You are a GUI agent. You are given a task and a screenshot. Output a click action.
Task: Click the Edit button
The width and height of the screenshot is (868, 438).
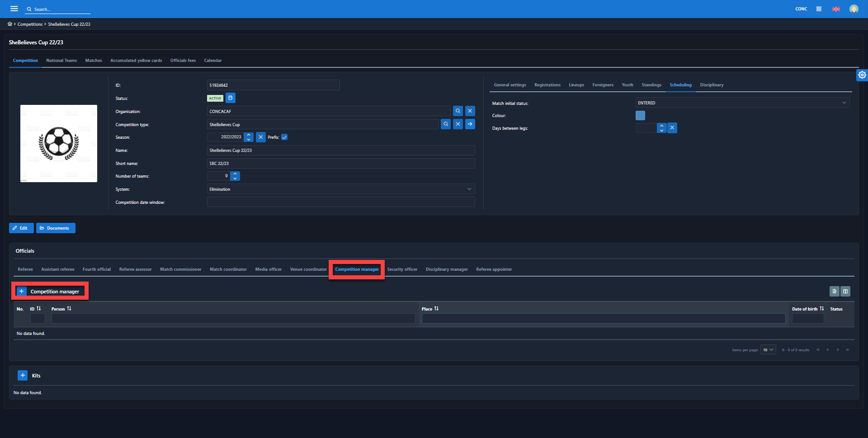[21, 228]
